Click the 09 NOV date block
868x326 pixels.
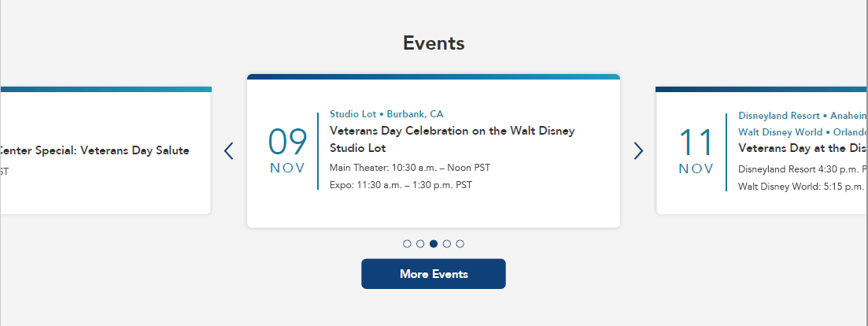click(x=287, y=150)
